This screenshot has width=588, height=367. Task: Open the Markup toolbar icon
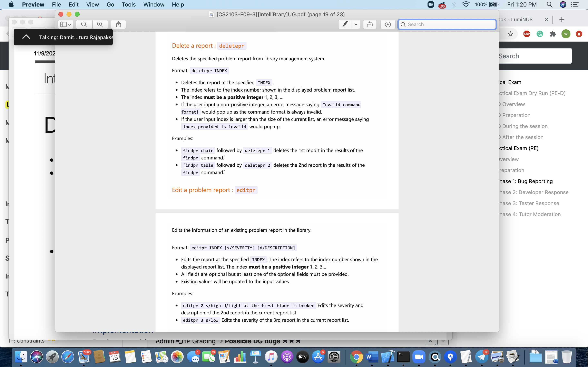coord(388,24)
